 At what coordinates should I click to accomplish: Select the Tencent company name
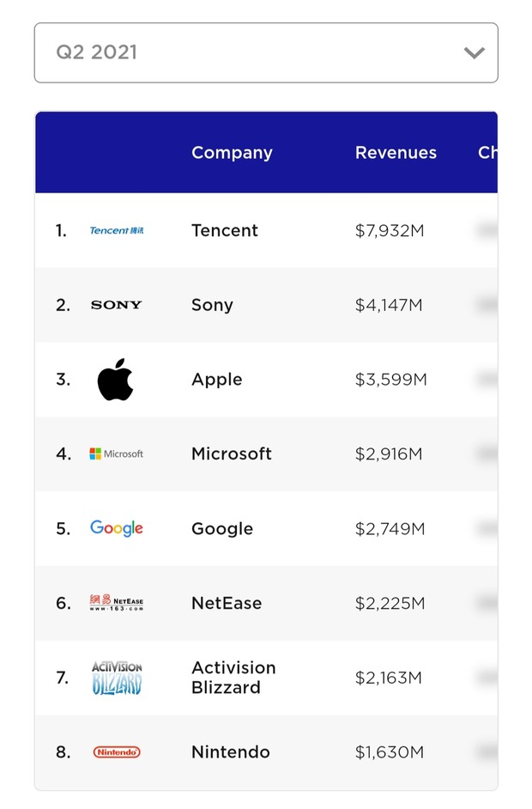pyautogui.click(x=225, y=230)
